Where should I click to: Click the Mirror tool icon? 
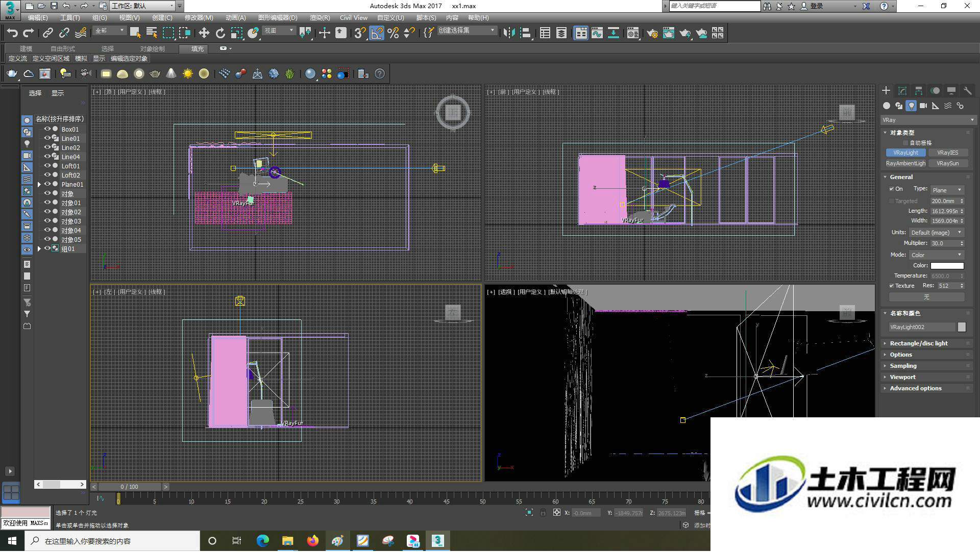[x=509, y=33]
